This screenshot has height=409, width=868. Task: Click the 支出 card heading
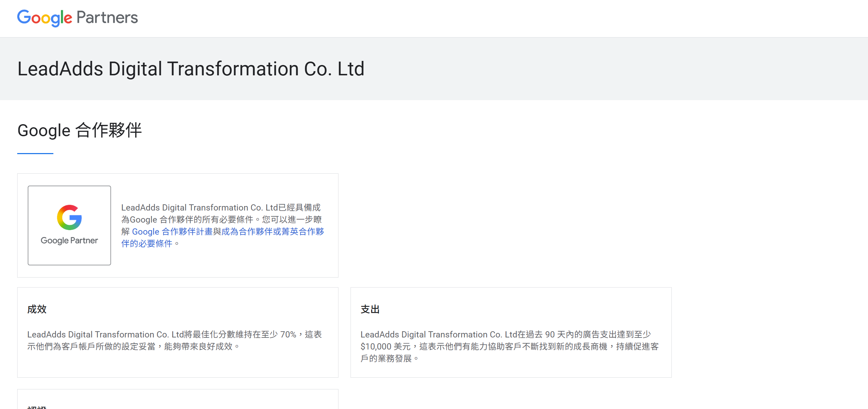coord(370,309)
